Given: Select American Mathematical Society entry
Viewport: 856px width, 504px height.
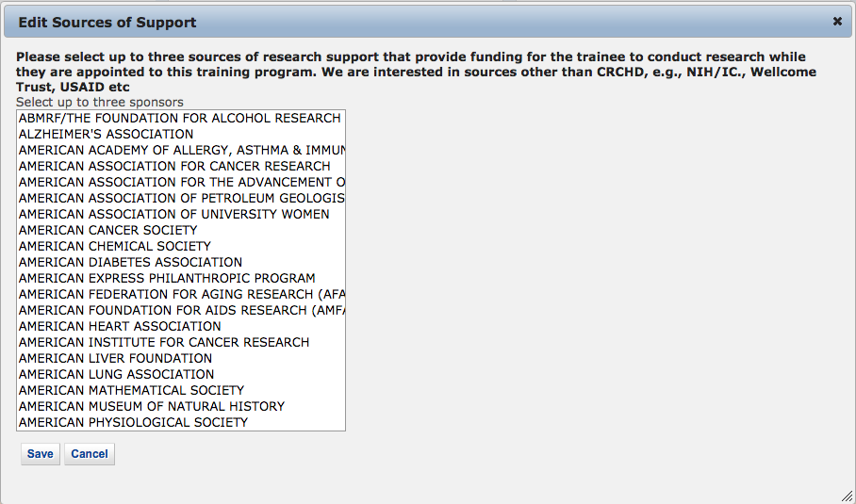Looking at the screenshot, I should (131, 390).
